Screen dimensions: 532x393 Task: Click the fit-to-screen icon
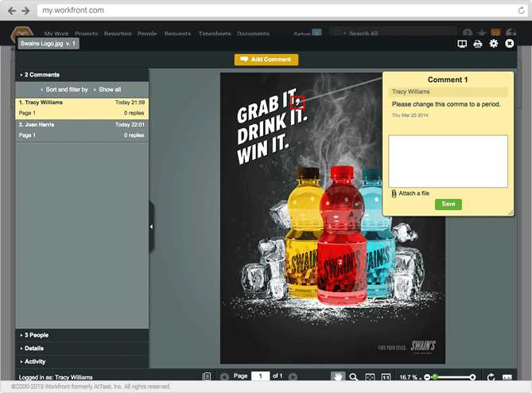pos(370,376)
